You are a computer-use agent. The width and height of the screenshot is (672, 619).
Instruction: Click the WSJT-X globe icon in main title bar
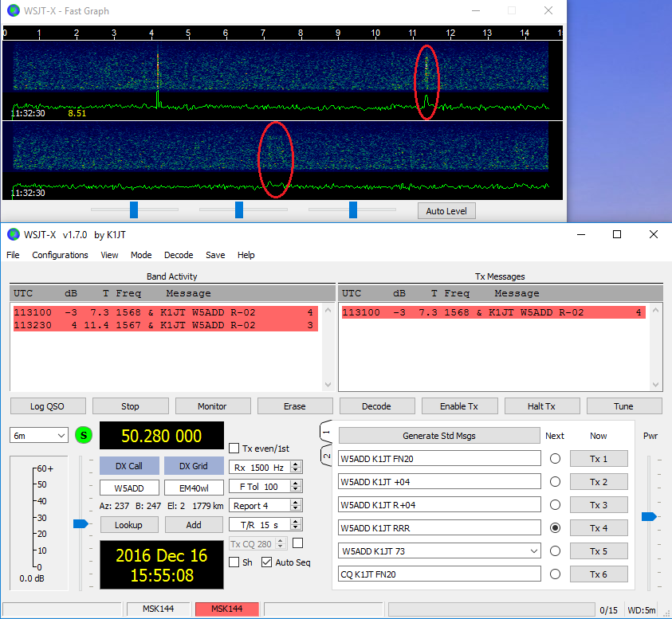[13, 234]
